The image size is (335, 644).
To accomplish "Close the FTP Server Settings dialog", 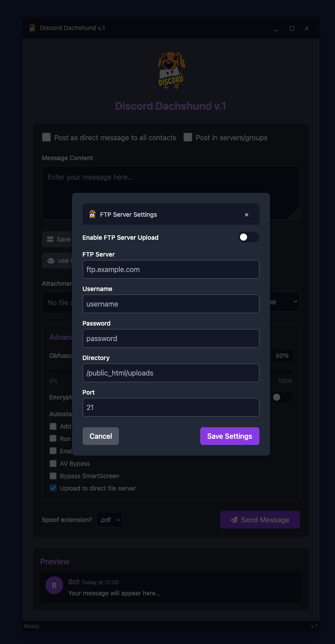I will coord(247,215).
